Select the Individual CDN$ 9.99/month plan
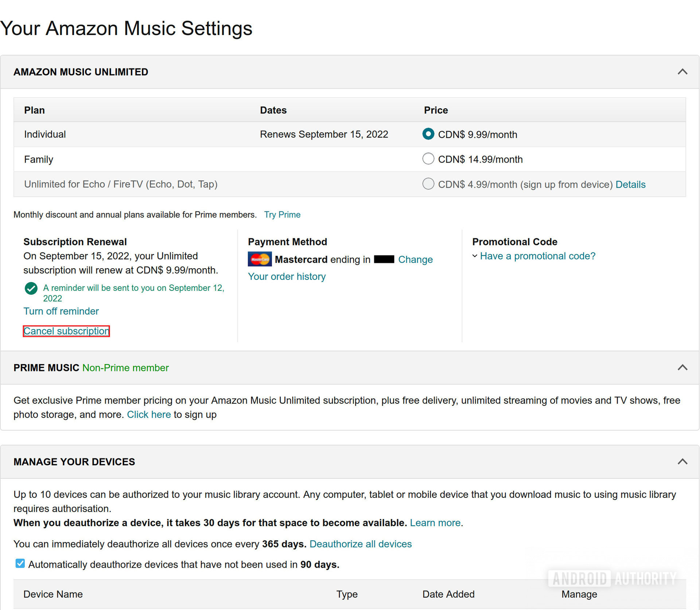 tap(428, 134)
